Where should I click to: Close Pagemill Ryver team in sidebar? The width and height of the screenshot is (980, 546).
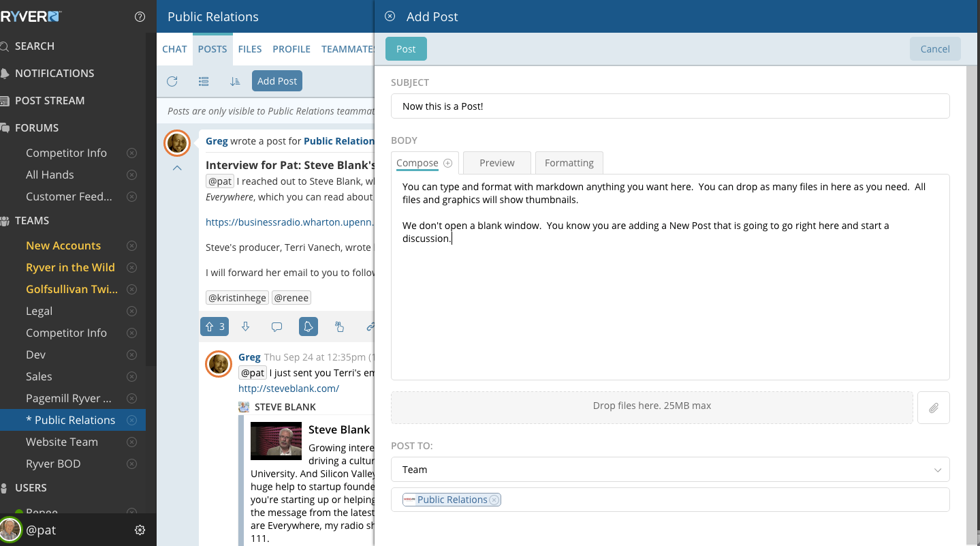click(x=132, y=398)
